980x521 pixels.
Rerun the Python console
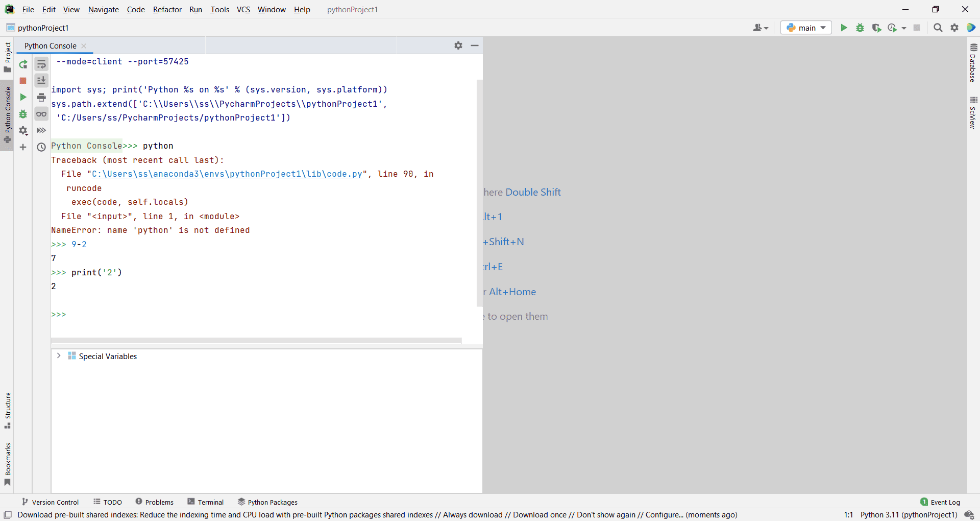point(23,64)
